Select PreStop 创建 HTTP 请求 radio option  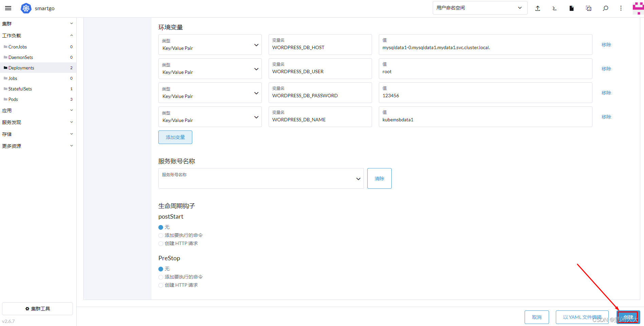161,285
